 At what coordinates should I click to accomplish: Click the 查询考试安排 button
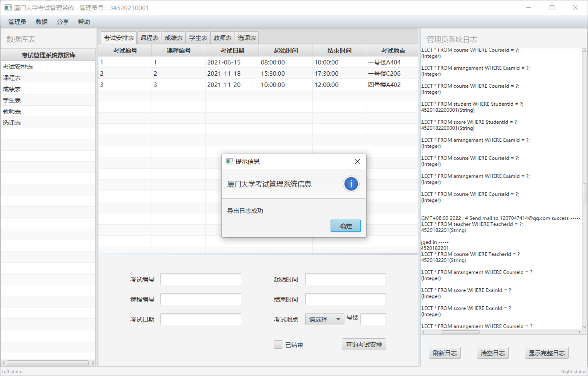364,344
